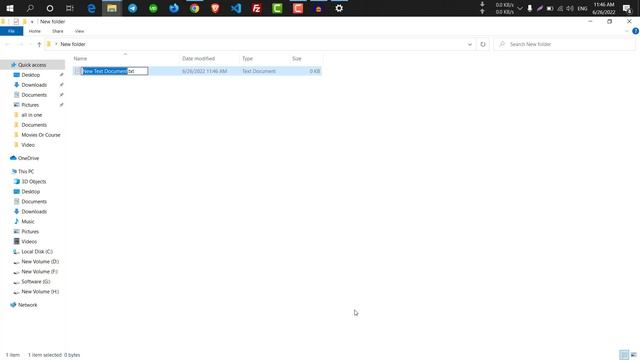This screenshot has height=360, width=640.
Task: Open the File tab
Action: [11, 31]
